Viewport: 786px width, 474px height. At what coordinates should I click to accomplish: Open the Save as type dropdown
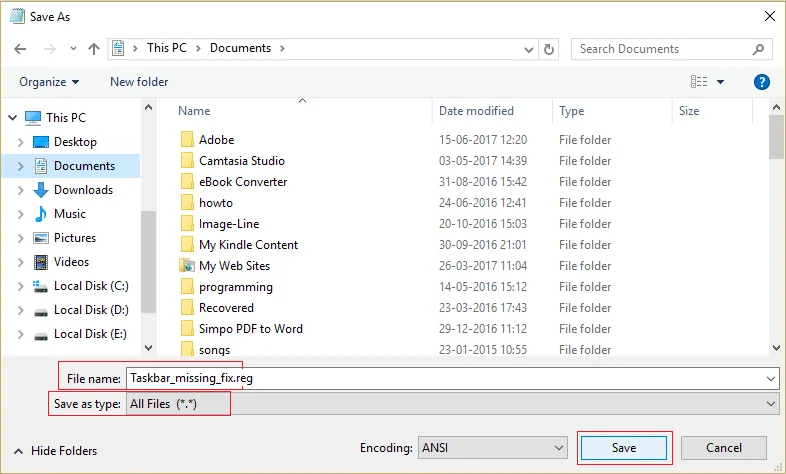click(771, 404)
